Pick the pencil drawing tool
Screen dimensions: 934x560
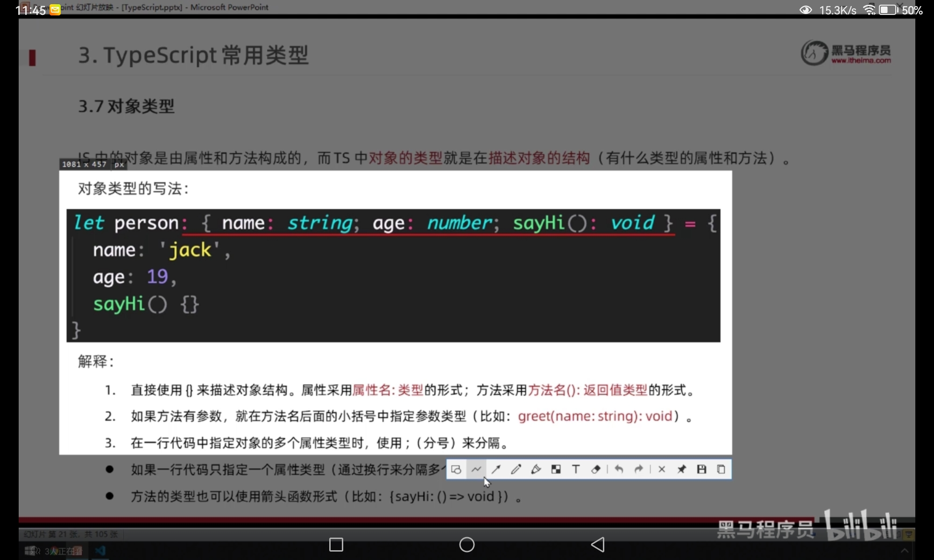[516, 469]
